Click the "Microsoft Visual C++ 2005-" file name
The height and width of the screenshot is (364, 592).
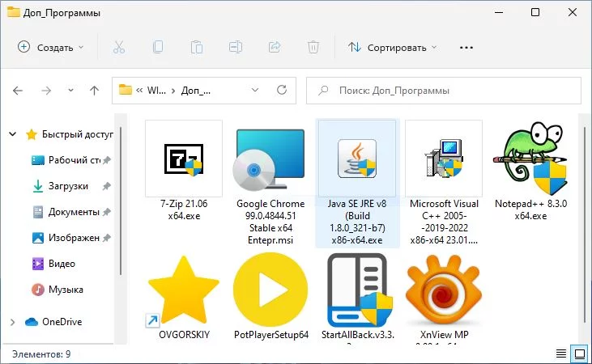[x=444, y=210]
